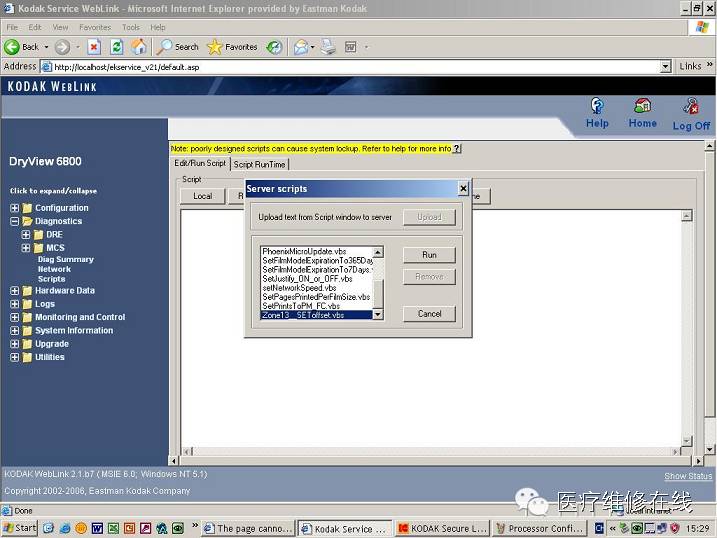Switch to Edit/Run Script tab
717x538 pixels.
point(200,163)
